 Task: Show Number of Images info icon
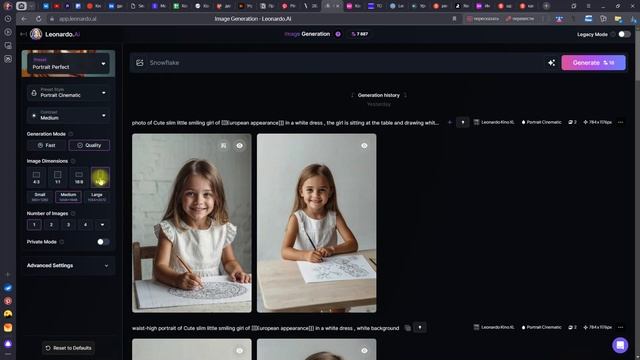[73, 213]
